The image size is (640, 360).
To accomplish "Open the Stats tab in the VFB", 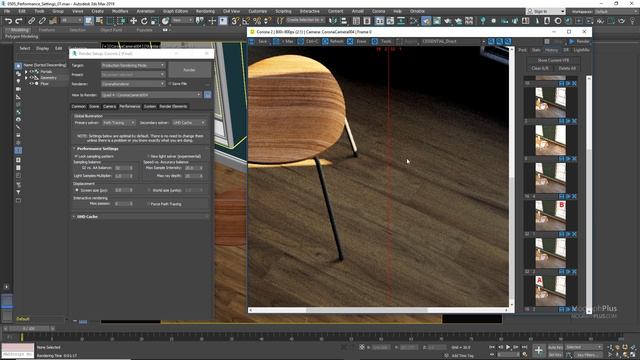I will coord(536,50).
